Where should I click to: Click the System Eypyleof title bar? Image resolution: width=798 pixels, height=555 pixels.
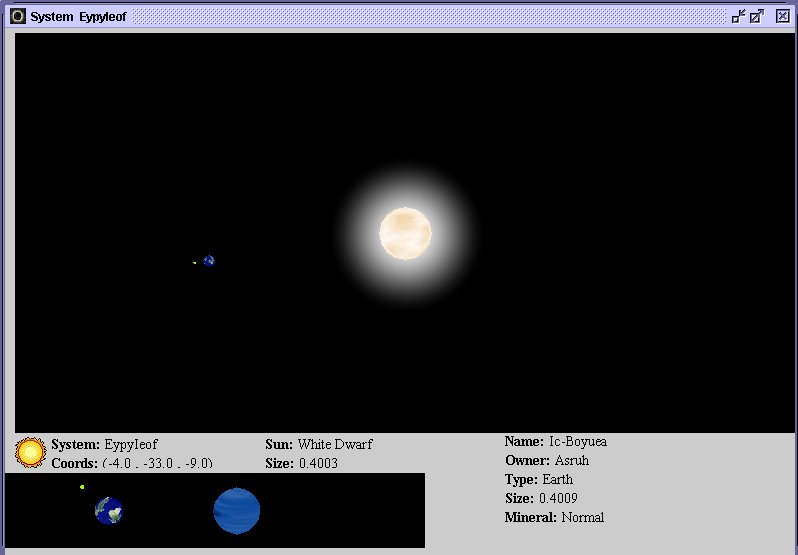[x=400, y=16]
